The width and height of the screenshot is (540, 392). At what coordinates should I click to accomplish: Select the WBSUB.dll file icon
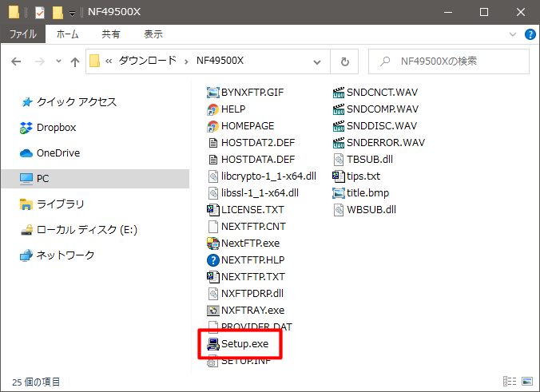coord(339,210)
